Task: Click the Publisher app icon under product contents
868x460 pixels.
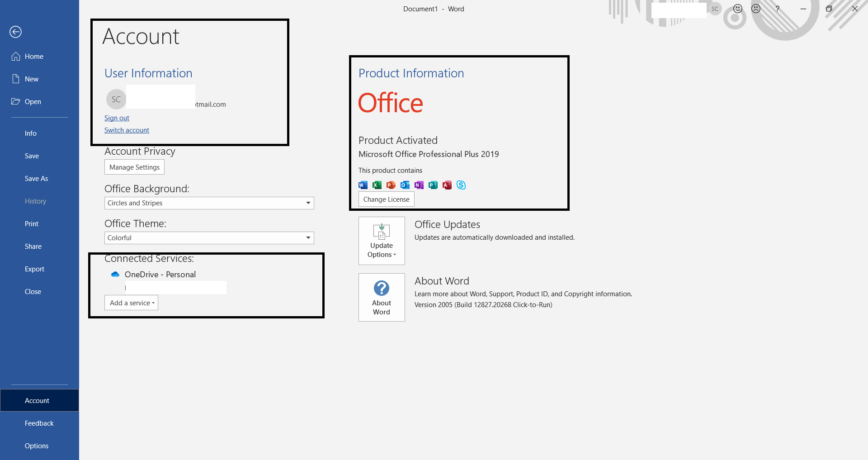Action: click(x=433, y=185)
